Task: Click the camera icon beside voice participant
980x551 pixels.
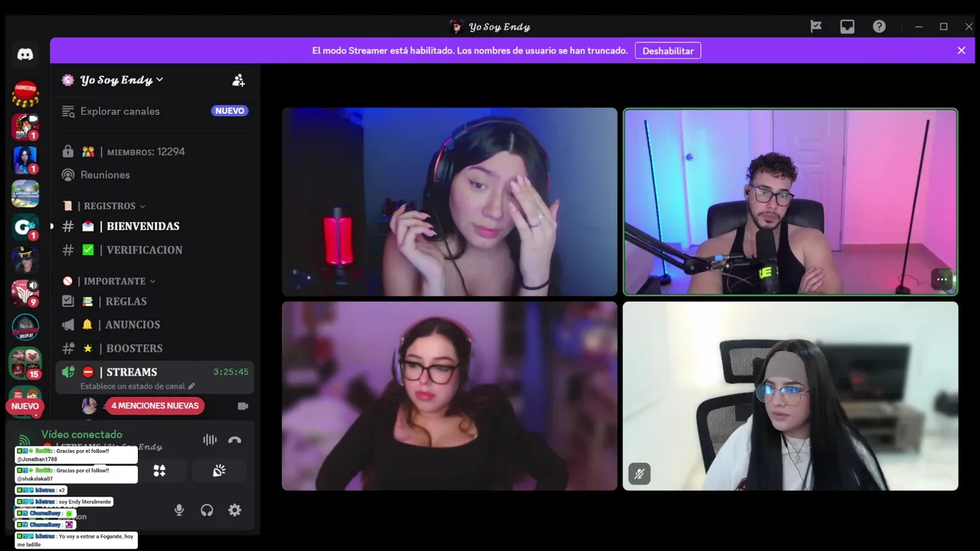Action: coord(243,406)
